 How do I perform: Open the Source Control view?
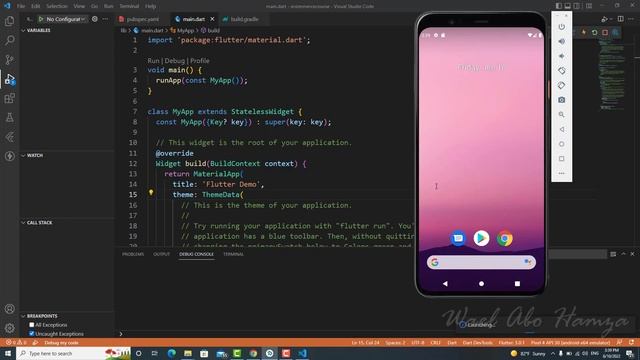[x=9, y=60]
